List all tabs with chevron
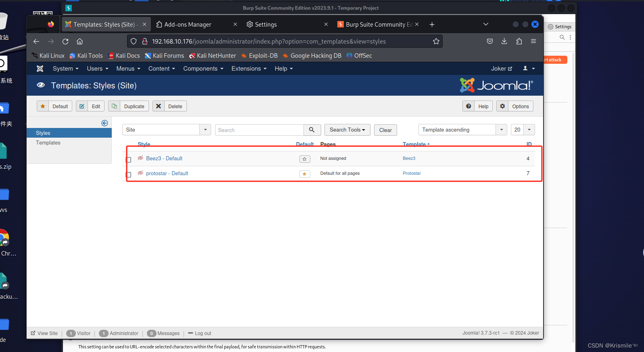Viewport: 644px width, 352px height. click(x=486, y=24)
